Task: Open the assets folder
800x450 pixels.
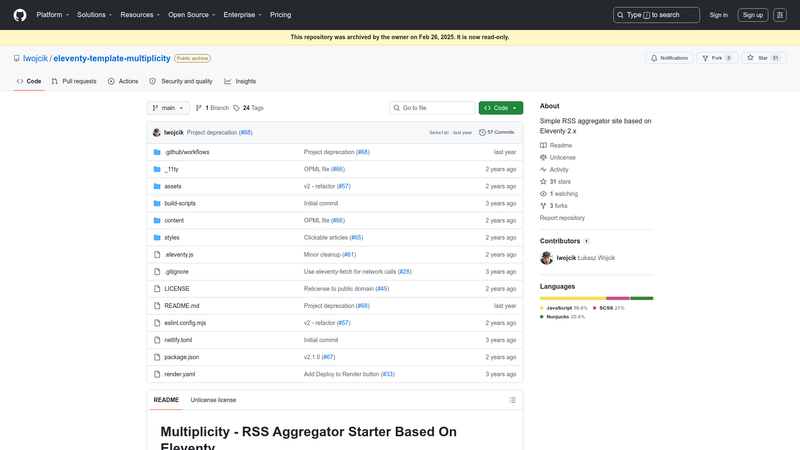Action: (172, 186)
